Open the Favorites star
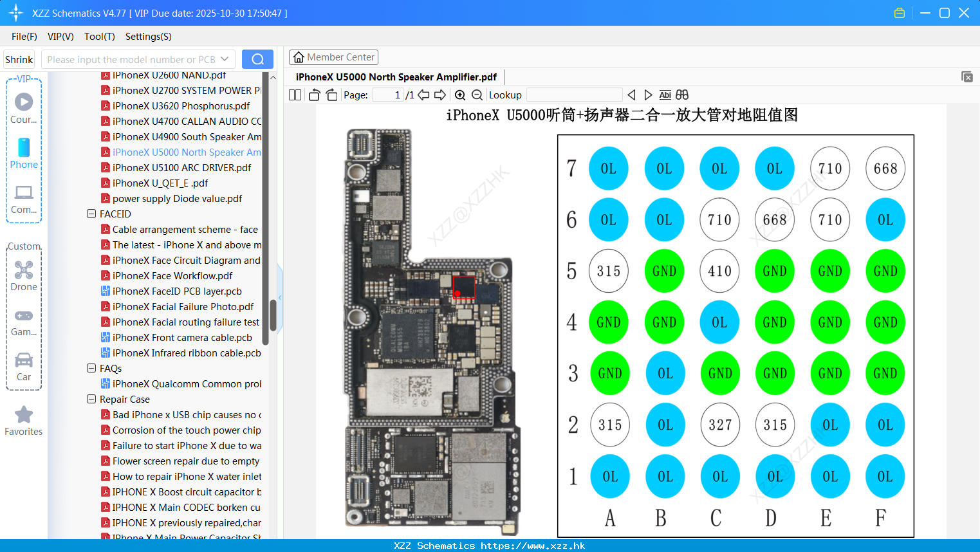Screen dimensions: 980x552 point(24,421)
